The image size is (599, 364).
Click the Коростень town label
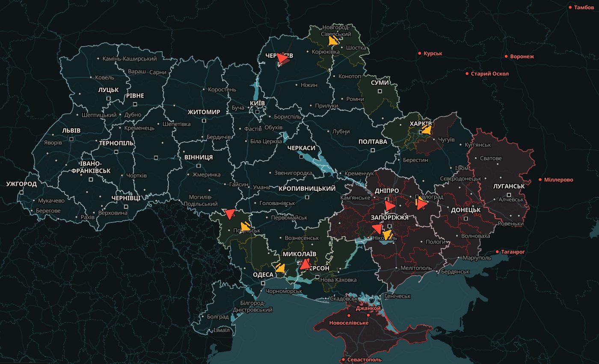pos(222,89)
